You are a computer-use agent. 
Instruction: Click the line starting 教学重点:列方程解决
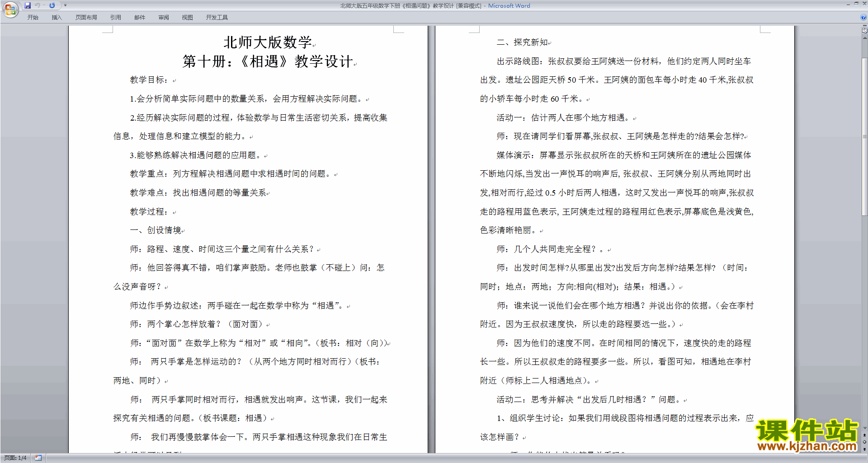point(231,174)
